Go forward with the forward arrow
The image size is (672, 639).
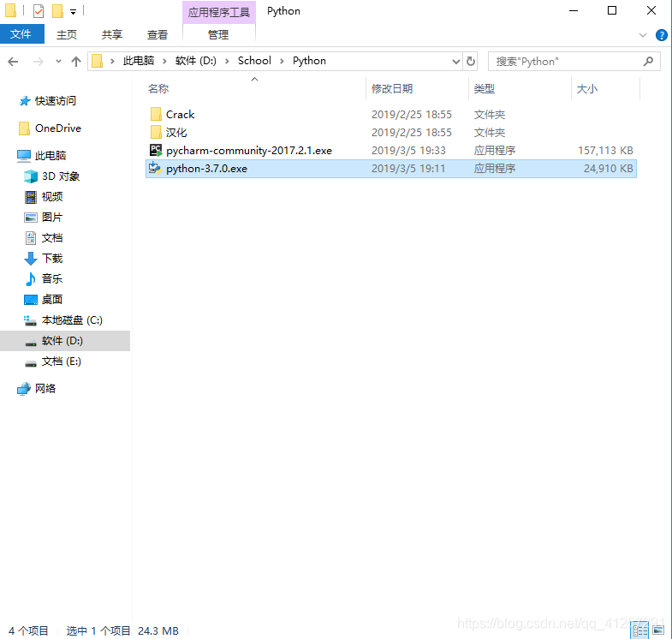pyautogui.click(x=39, y=62)
